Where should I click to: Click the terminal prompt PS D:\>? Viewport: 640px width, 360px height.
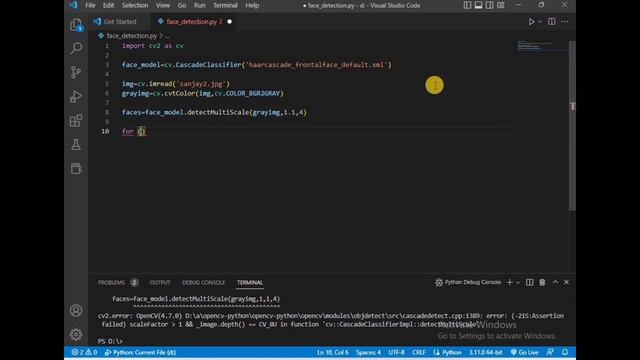(110, 341)
